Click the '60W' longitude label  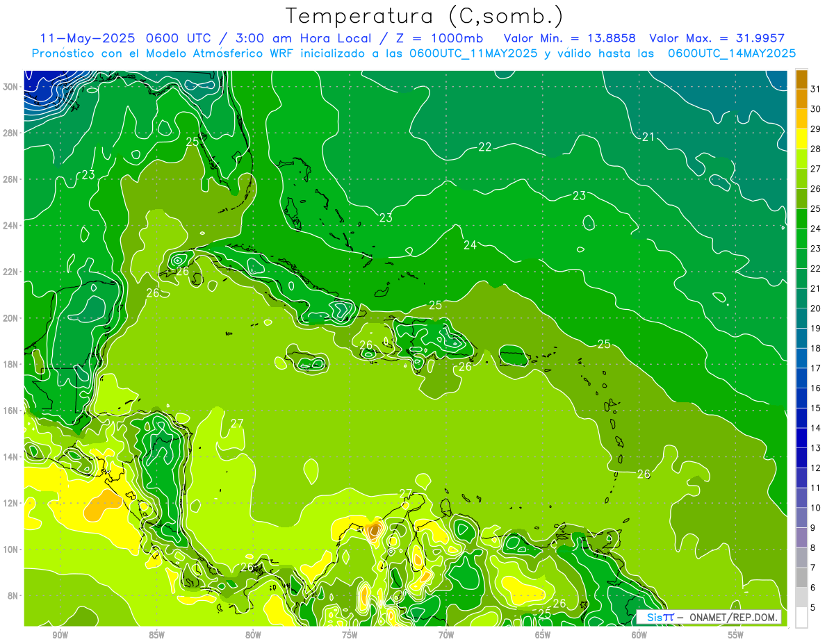[639, 635]
